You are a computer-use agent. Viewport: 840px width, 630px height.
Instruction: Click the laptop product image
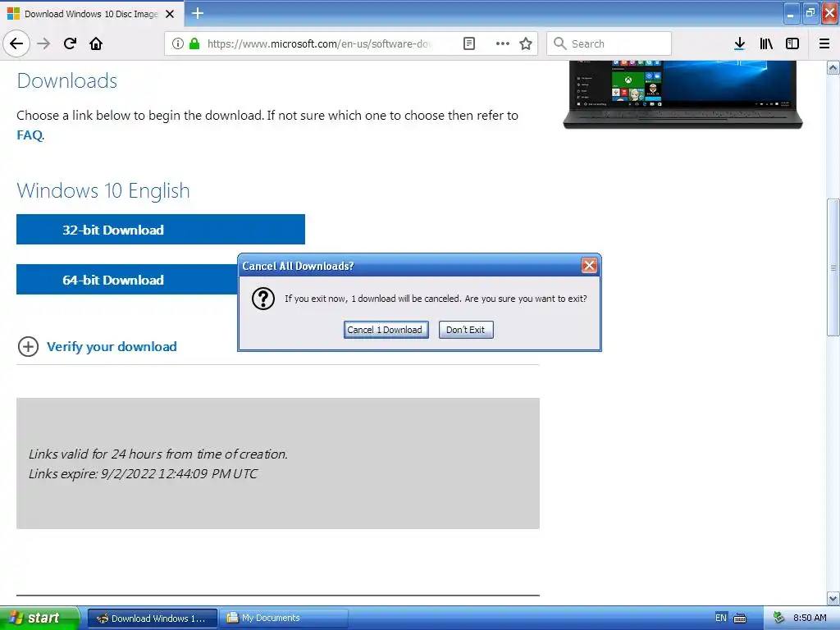(682, 94)
